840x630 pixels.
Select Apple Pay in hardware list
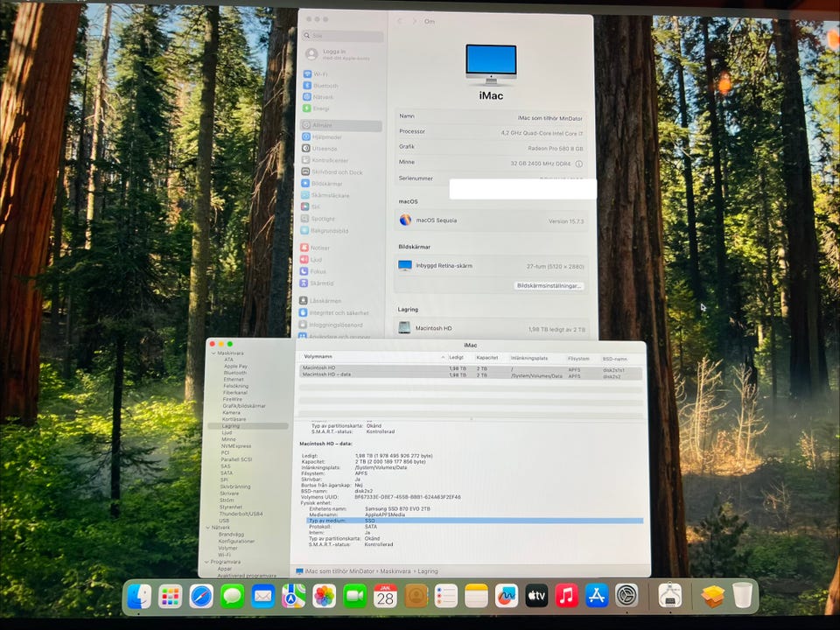[x=235, y=367]
